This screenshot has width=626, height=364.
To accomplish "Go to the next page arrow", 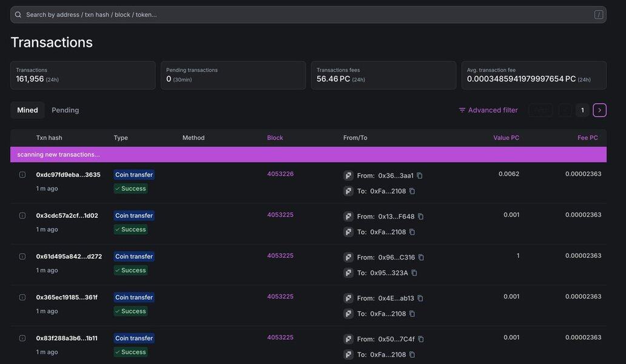I will [599, 110].
